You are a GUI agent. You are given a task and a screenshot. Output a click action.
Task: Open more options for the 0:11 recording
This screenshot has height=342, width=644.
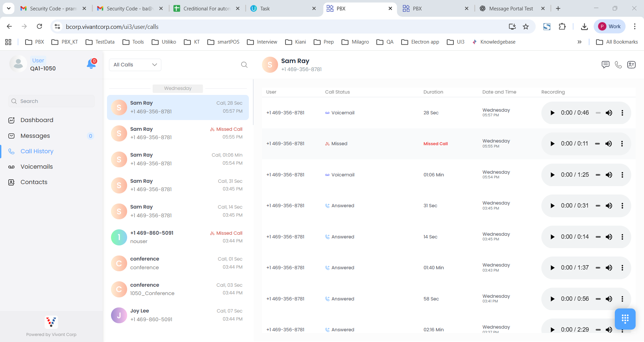622,144
